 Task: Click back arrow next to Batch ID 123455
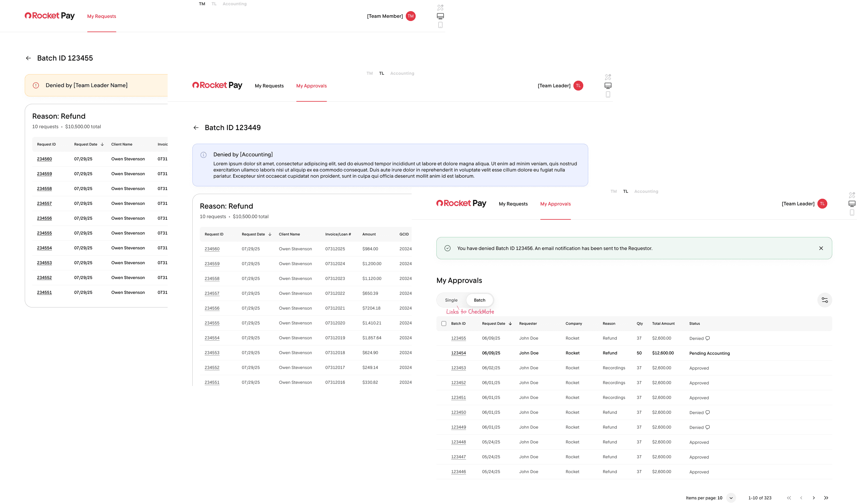(28, 58)
